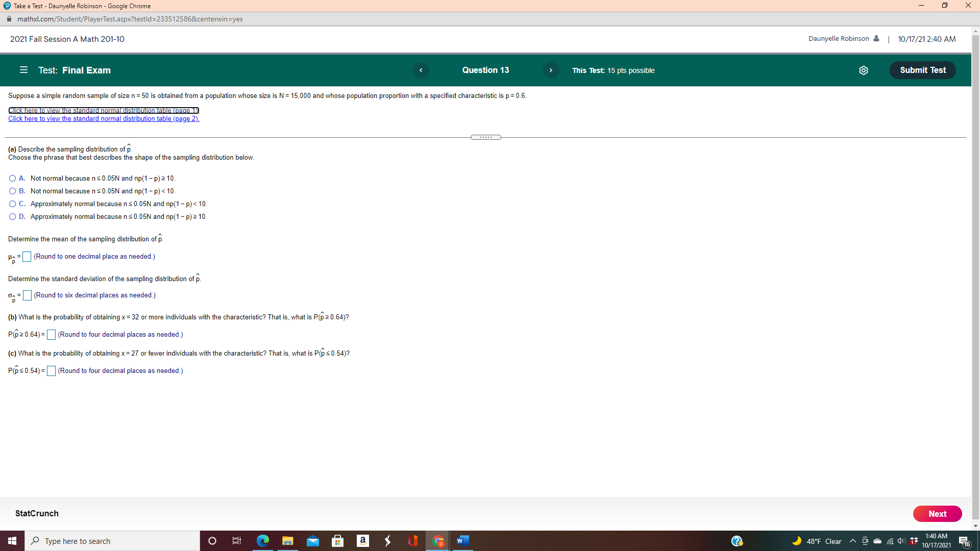Adjust the speaker volume control
980x551 pixels.
pyautogui.click(x=901, y=541)
